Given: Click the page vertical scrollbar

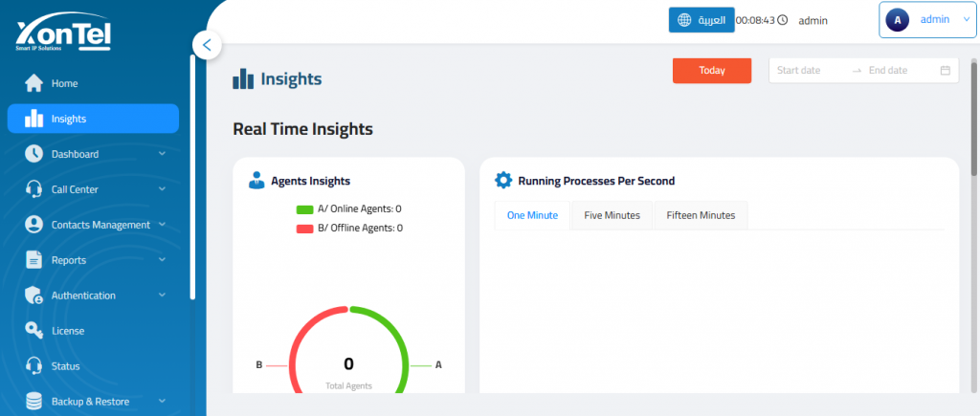Looking at the screenshot, I should [x=973, y=118].
